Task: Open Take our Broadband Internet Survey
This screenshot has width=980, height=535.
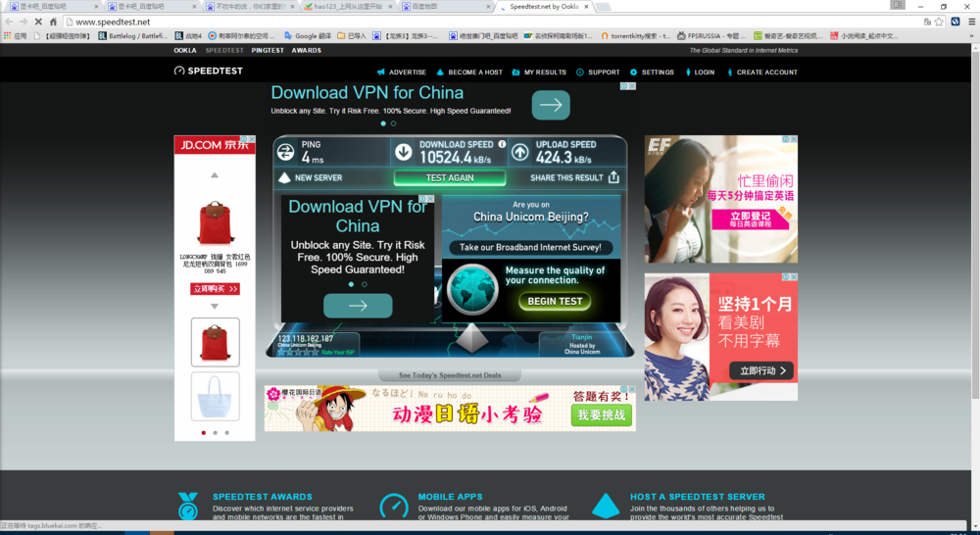Action: (x=530, y=248)
